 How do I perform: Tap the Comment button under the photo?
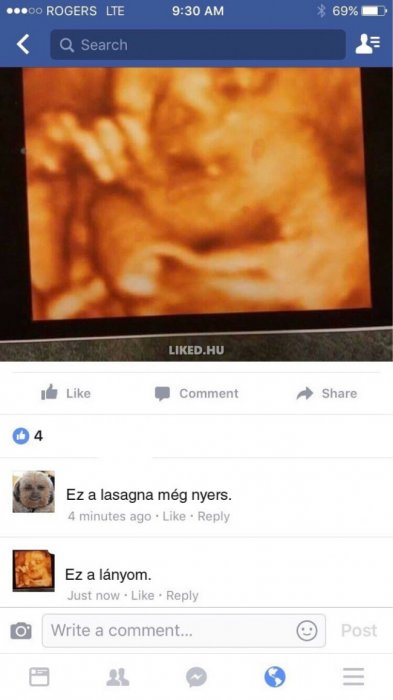196,393
